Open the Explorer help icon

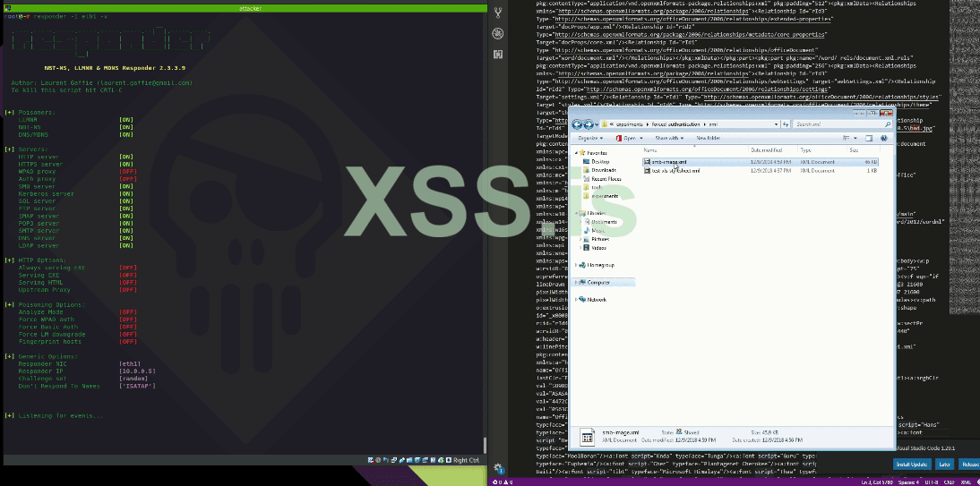[883, 138]
